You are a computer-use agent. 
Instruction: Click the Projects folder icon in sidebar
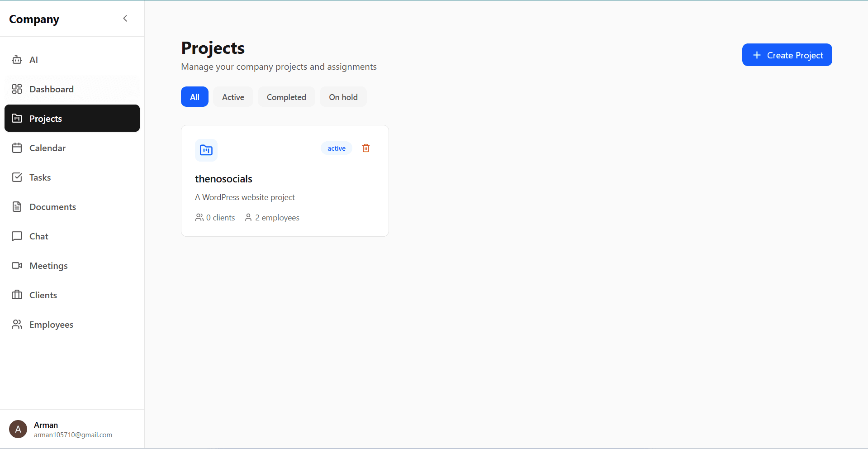[x=17, y=118]
